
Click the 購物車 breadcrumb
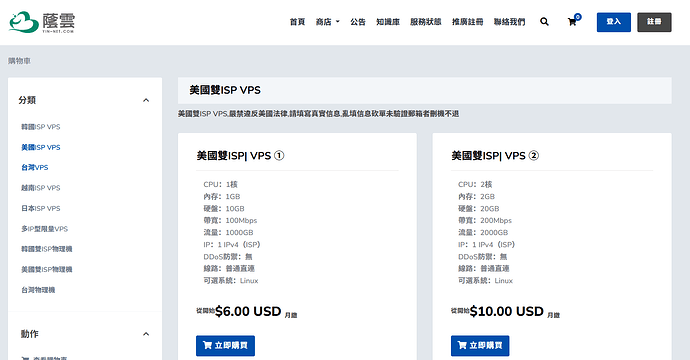(19, 61)
